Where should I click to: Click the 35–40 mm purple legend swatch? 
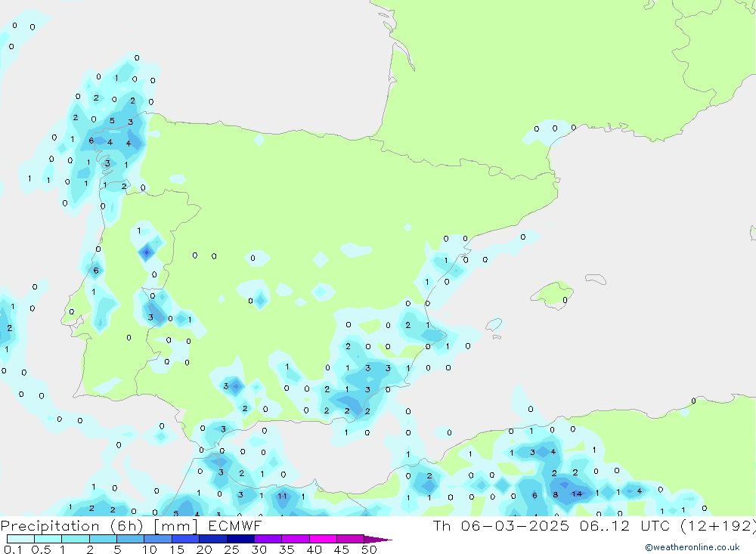[x=296, y=539]
